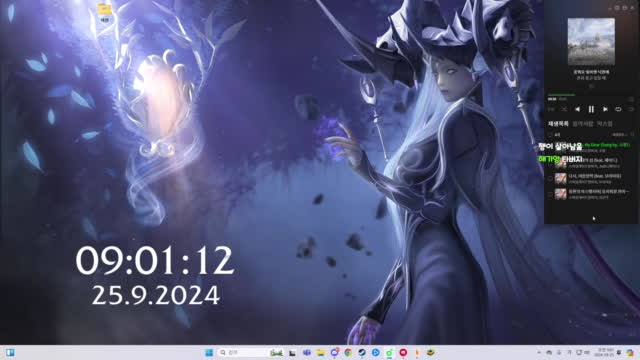The image size is (640, 360).
Task: Toggle repeat mode in the music player
Action: tap(618, 109)
